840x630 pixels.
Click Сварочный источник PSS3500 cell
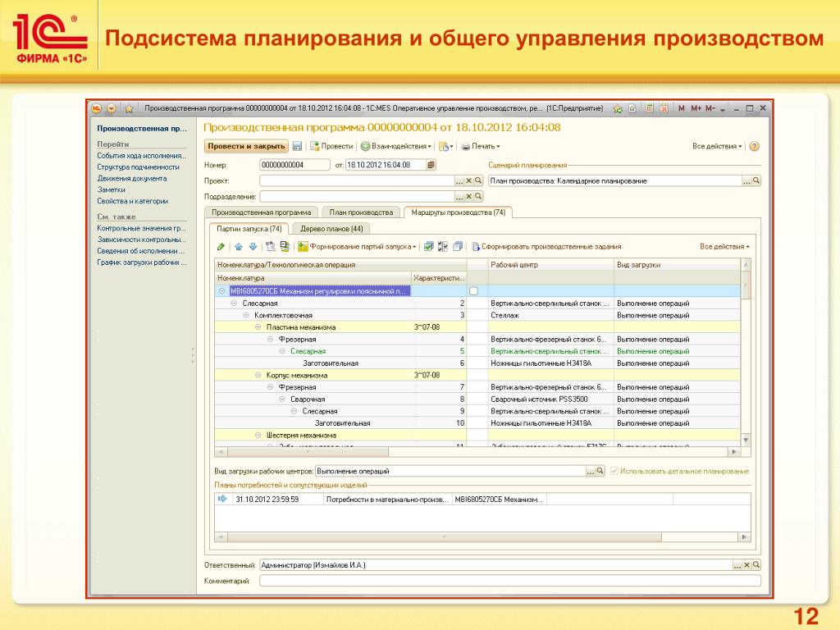coord(550,399)
